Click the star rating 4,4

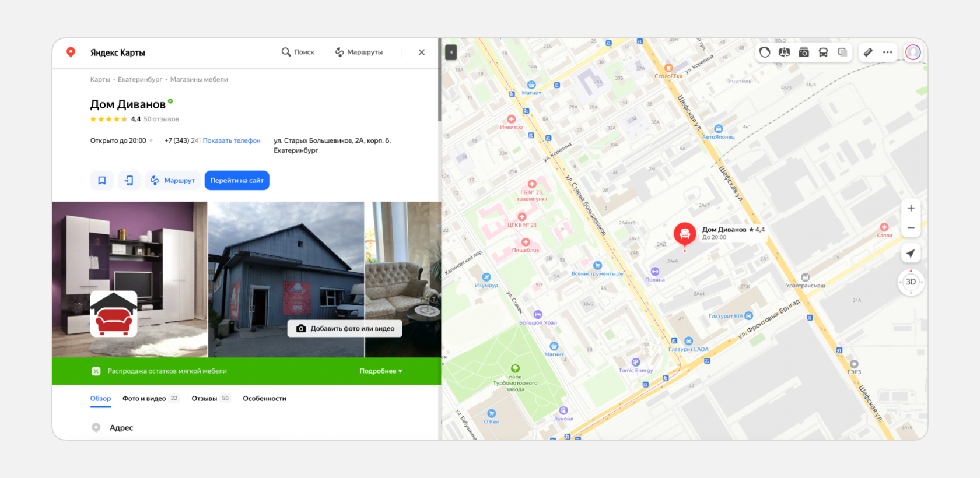pyautogui.click(x=116, y=119)
